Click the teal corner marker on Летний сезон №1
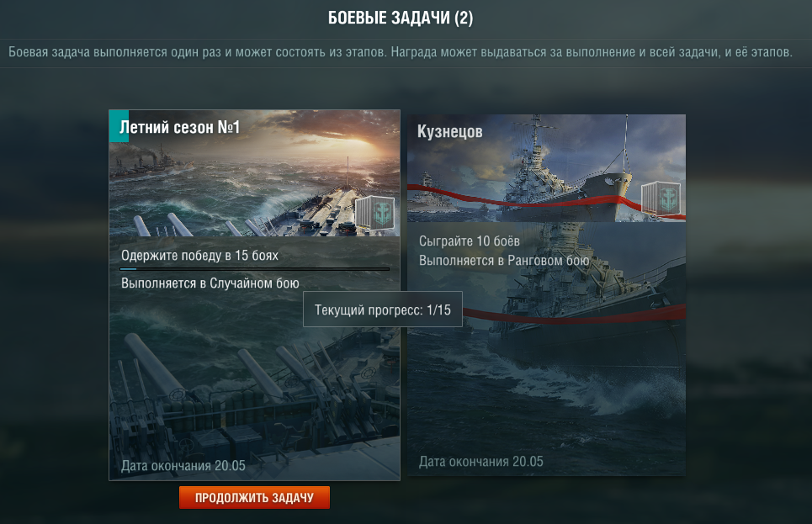This screenshot has height=524, width=812. pyautogui.click(x=119, y=126)
